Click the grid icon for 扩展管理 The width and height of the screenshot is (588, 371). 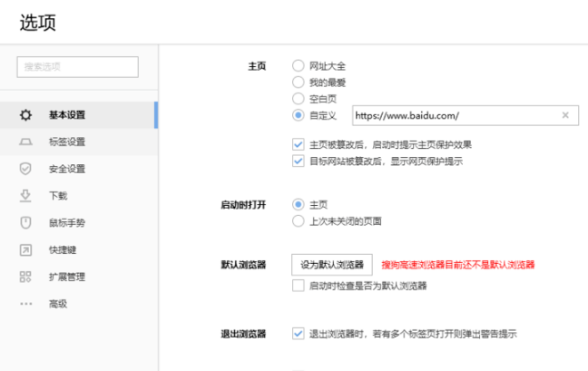click(26, 277)
